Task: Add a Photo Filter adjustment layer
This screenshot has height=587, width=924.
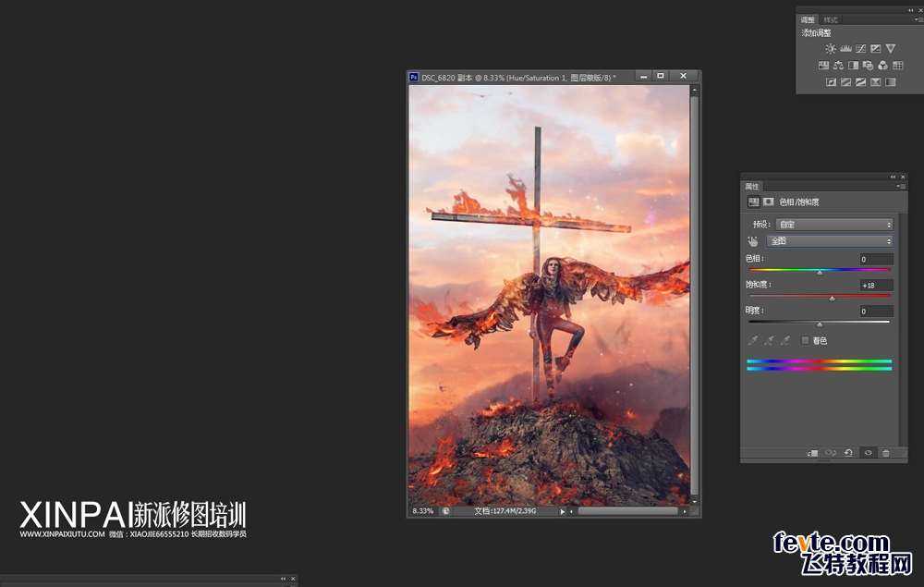Action: (868, 66)
